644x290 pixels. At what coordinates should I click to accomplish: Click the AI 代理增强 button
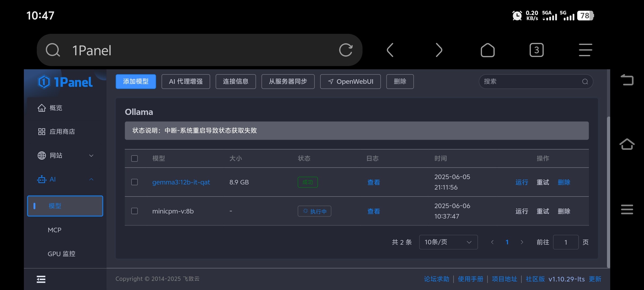(x=186, y=82)
